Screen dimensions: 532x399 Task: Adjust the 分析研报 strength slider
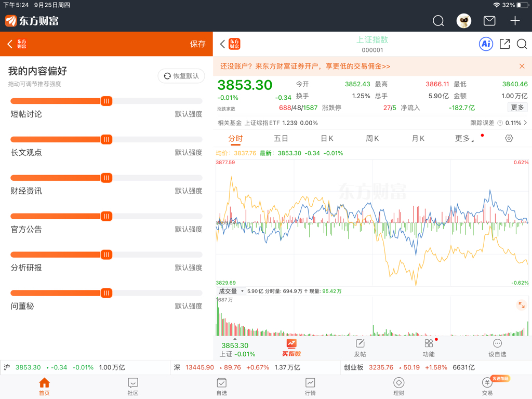pos(107,254)
